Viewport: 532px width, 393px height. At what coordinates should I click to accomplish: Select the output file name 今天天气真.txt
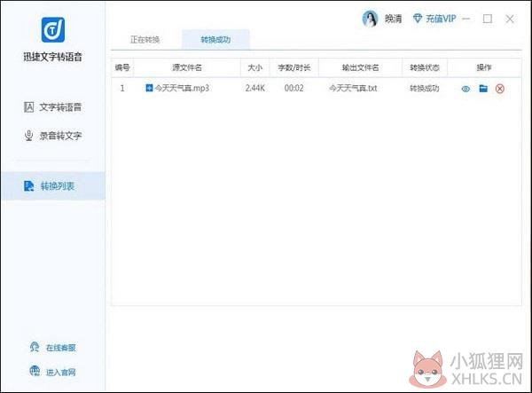coord(353,88)
